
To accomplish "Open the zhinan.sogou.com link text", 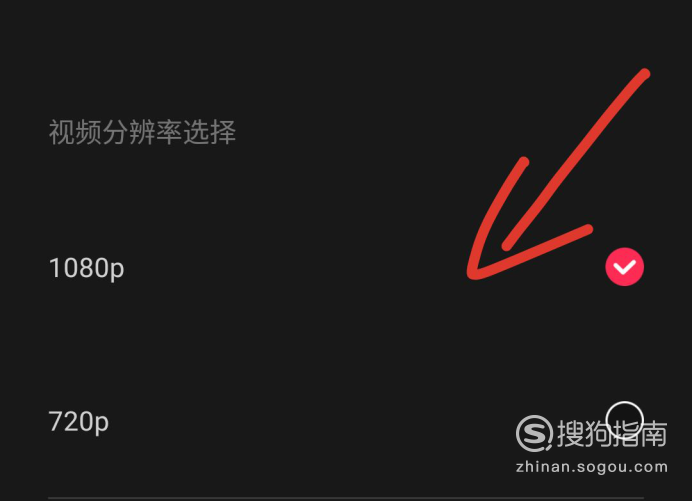I will 592,467.
